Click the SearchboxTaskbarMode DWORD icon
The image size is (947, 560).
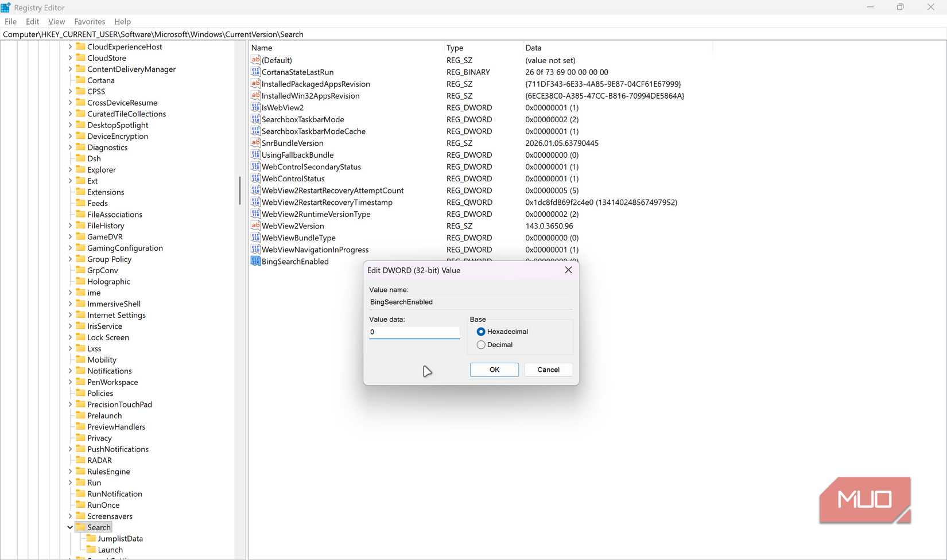(256, 119)
